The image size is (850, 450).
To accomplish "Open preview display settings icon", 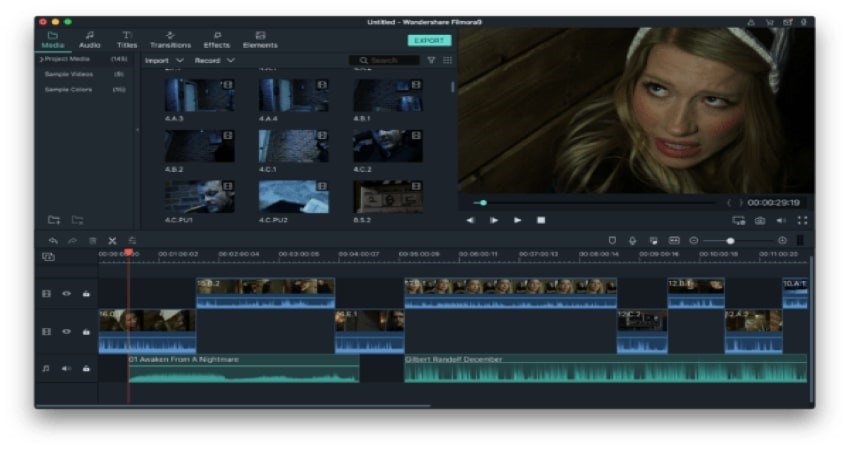I will [x=738, y=220].
